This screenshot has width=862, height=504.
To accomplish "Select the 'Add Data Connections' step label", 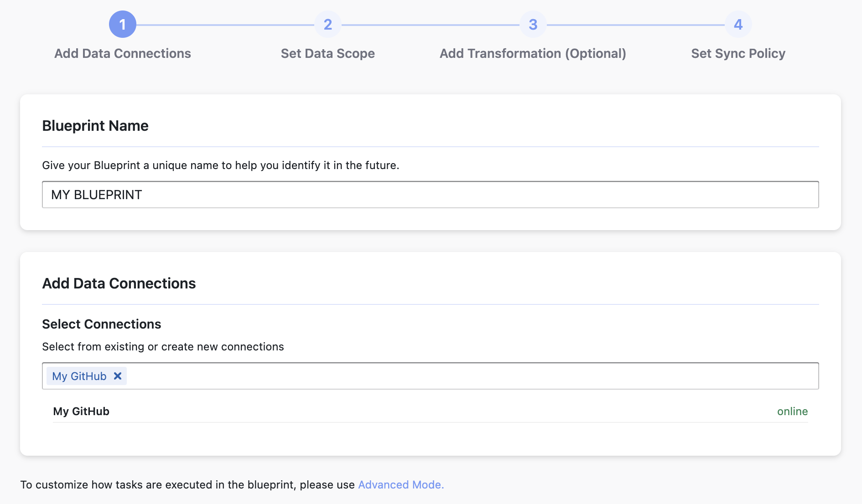I will pos(122,53).
